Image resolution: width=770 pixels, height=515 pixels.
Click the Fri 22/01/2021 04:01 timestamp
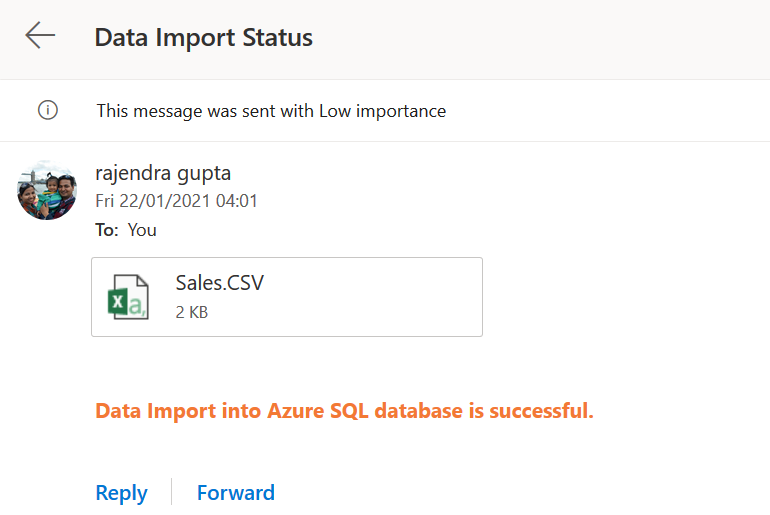176,201
